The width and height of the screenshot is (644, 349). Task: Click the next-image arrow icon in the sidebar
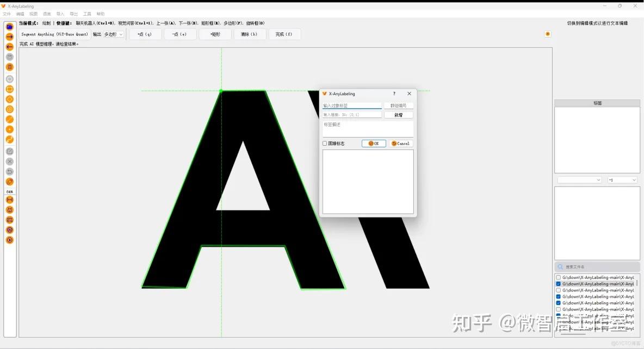tap(9, 36)
